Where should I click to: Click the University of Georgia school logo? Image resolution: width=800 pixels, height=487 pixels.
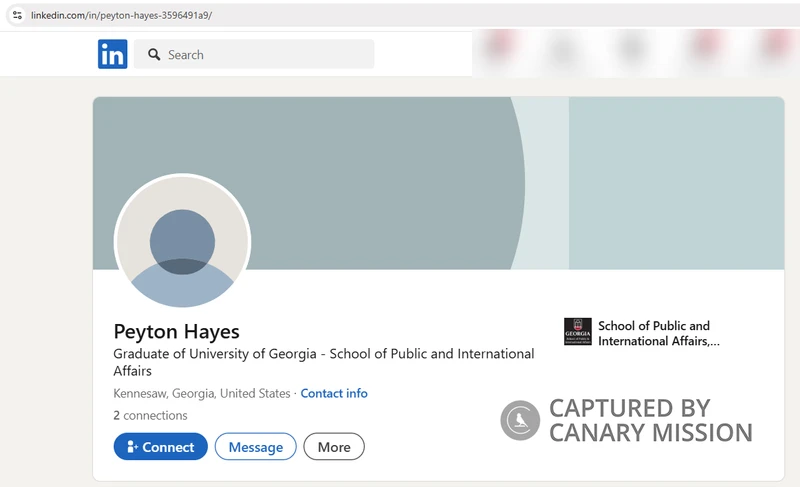(x=578, y=331)
